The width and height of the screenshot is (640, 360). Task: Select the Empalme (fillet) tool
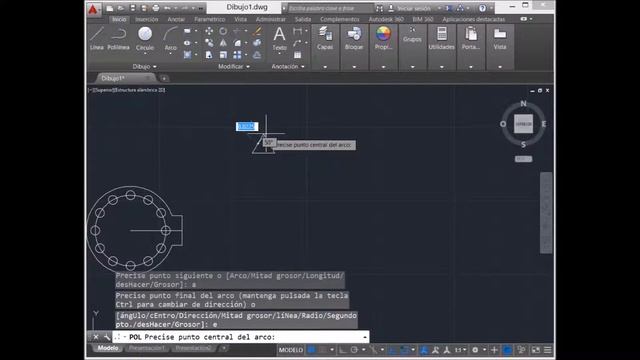tap(237, 43)
